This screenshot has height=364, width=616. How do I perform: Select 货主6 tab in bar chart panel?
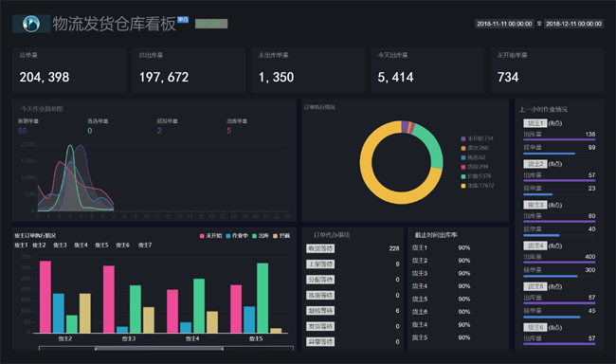122,245
